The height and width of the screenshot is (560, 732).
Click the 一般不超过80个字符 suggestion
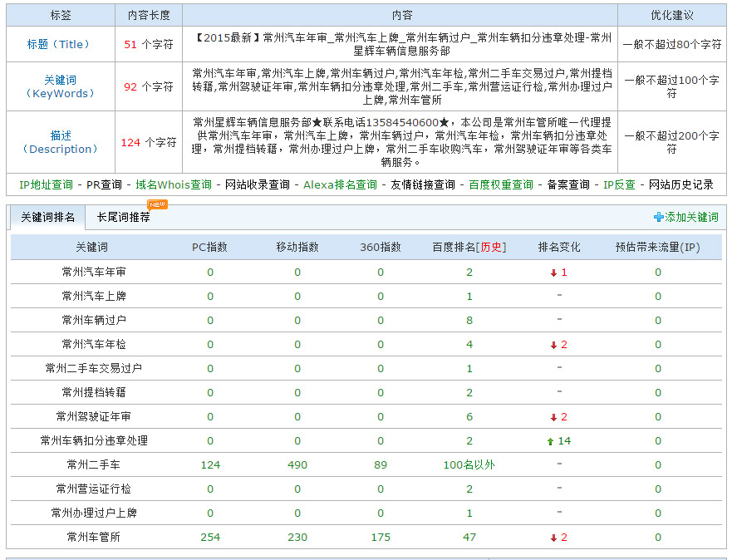click(672, 44)
